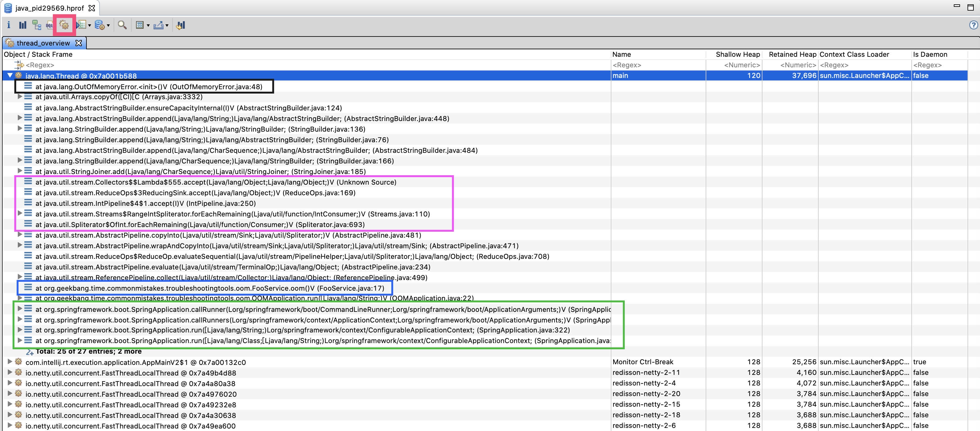Open the heap dump overview info icon
The width and height of the screenshot is (980, 431).
tap(8, 25)
